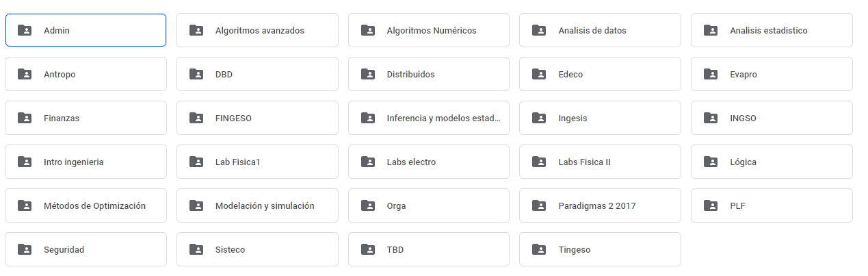This screenshot has width=868, height=276.
Task: Click the folder icon beside INGSO
Action: click(711, 118)
